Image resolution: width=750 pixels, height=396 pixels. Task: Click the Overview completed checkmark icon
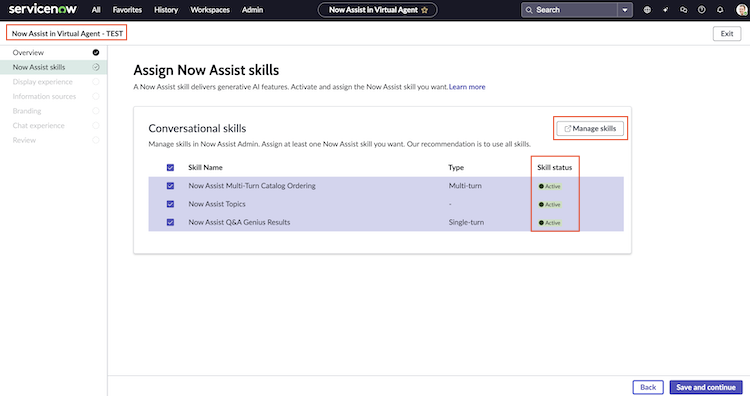pyautogui.click(x=96, y=53)
